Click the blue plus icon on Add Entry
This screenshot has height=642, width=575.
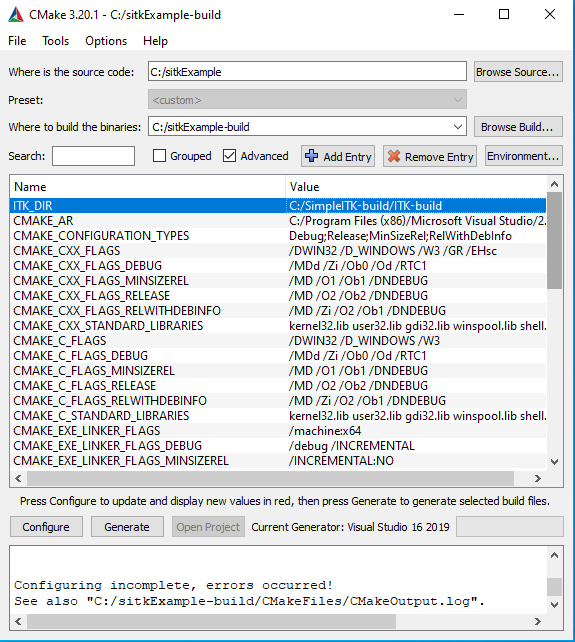[x=311, y=156]
